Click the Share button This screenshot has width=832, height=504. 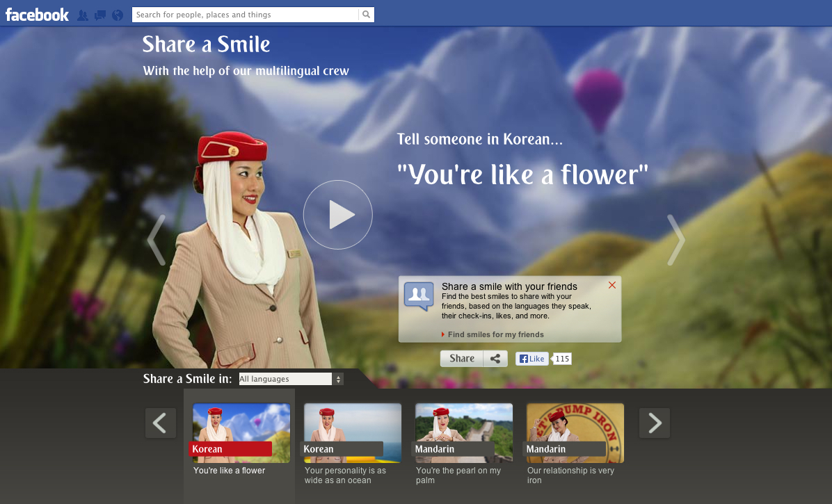(x=462, y=359)
